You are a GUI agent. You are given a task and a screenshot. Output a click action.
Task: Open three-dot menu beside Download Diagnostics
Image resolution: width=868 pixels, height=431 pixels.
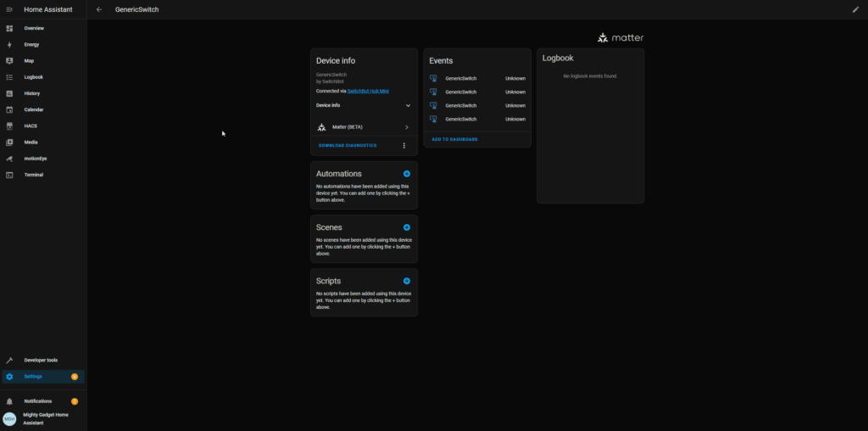click(404, 146)
